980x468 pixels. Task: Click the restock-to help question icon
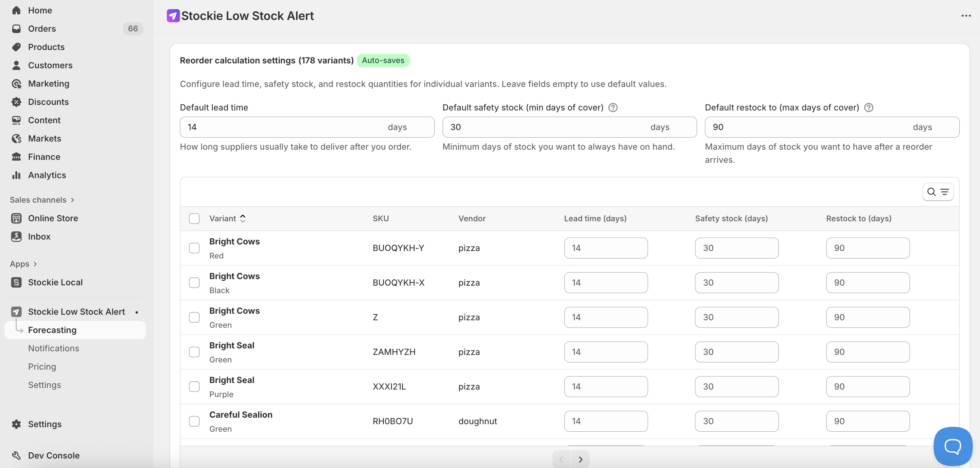[868, 108]
